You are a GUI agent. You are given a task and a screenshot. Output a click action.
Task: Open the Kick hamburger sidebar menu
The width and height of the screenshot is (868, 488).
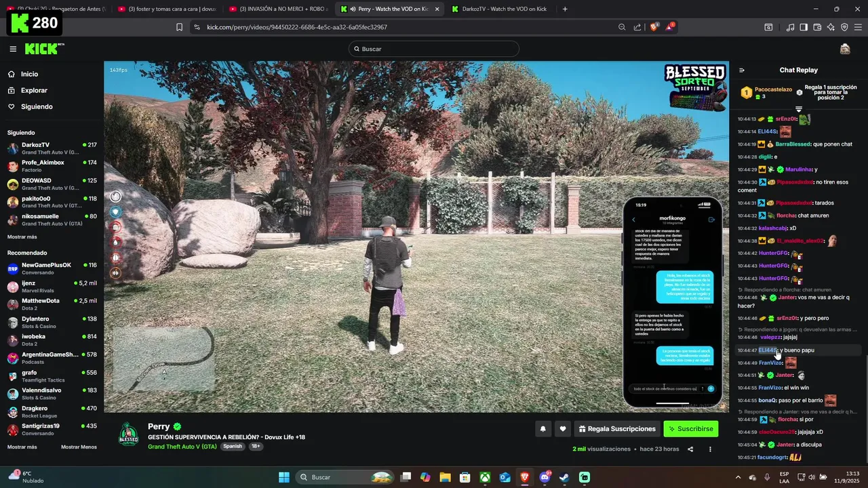(13, 49)
